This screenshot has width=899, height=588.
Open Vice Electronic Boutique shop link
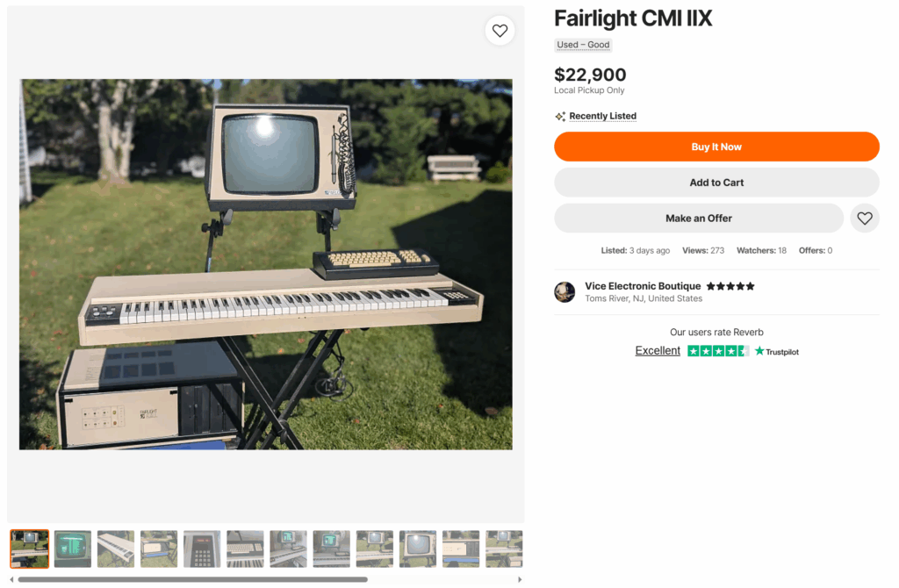(x=642, y=286)
